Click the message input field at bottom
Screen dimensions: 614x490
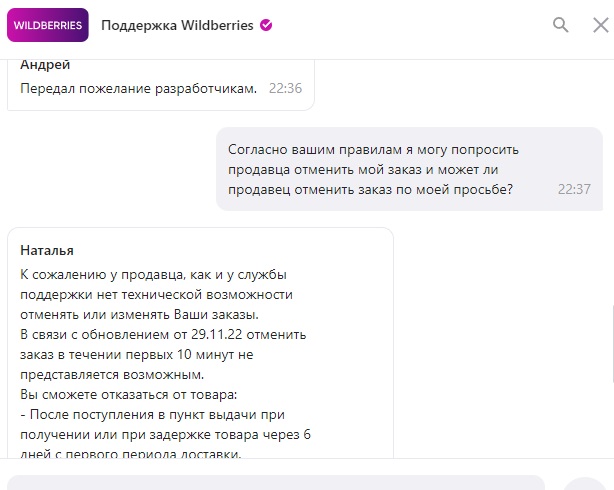point(275,482)
